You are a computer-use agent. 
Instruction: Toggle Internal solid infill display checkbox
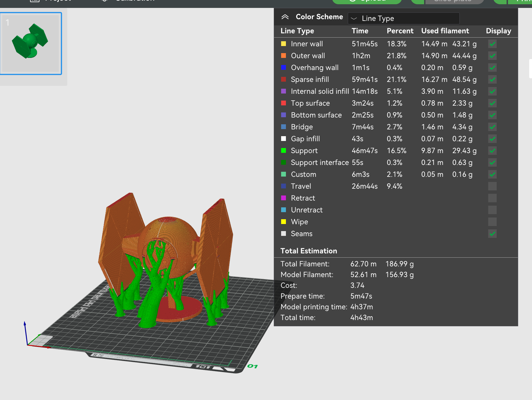click(x=492, y=91)
